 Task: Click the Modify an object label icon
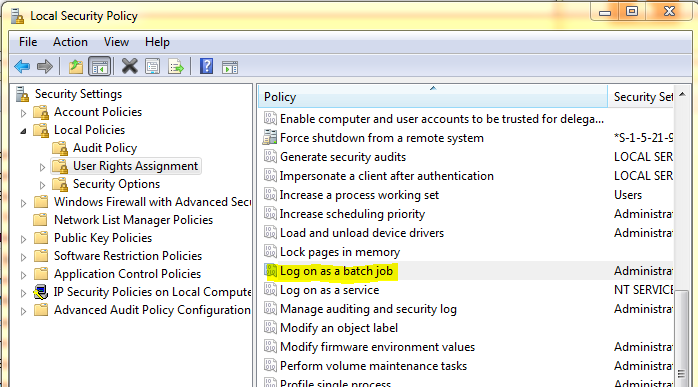(x=270, y=327)
